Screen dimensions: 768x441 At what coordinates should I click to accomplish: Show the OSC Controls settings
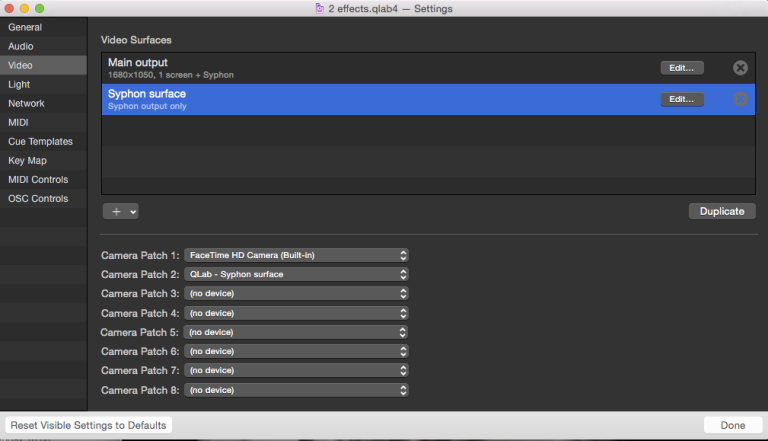click(38, 198)
